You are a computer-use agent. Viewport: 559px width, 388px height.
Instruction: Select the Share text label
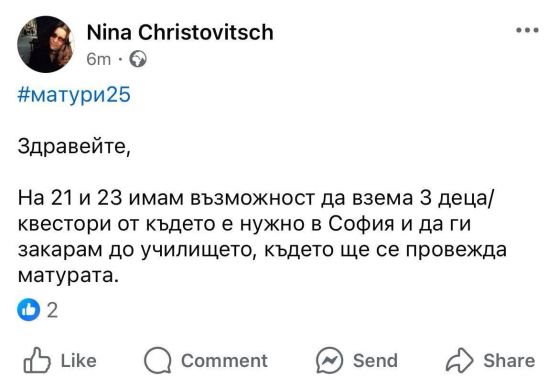click(x=509, y=361)
